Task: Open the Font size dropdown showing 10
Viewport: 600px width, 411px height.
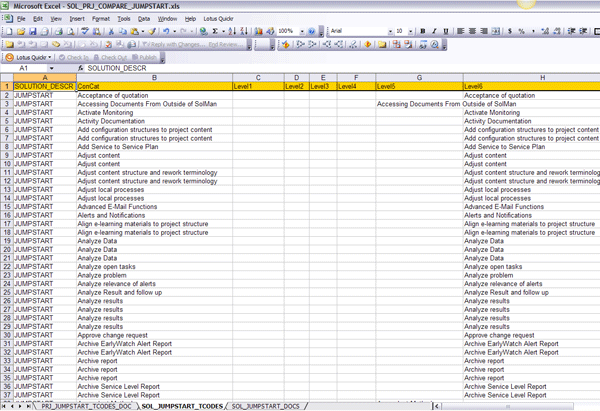Action: coord(410,31)
